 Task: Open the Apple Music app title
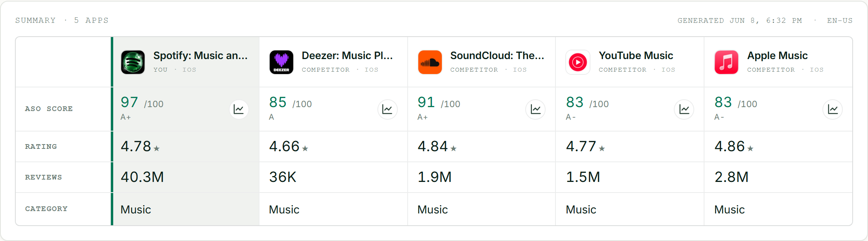coord(777,56)
